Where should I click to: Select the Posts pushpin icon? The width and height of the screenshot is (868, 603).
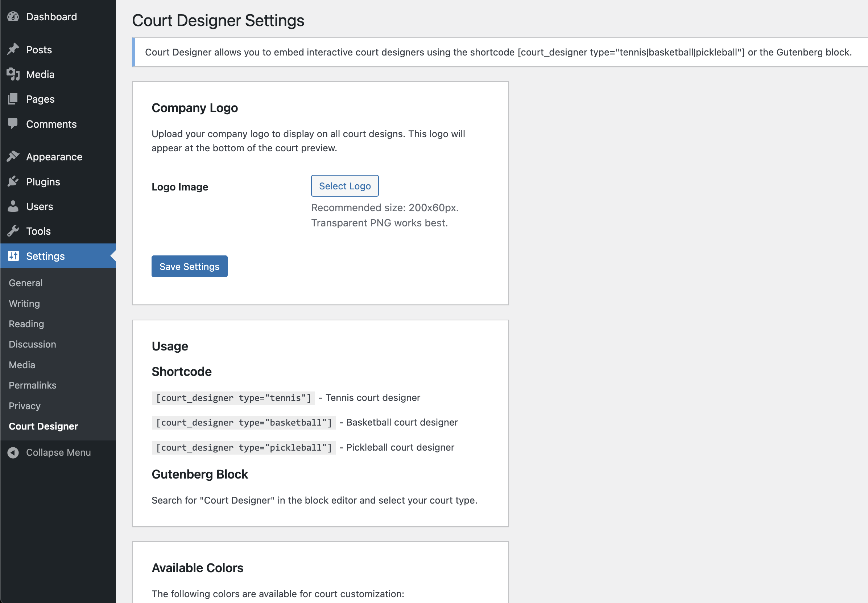click(x=13, y=49)
